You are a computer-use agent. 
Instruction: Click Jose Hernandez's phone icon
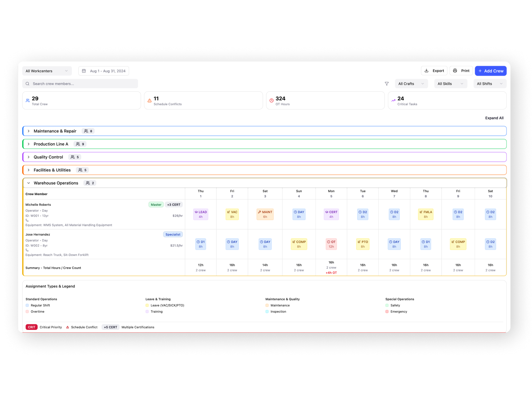(27, 250)
